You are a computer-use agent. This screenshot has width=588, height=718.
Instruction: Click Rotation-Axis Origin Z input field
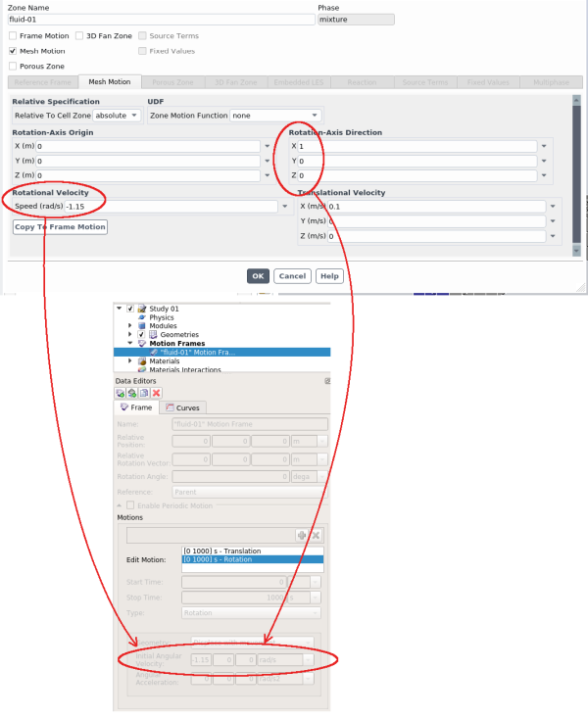[148, 175]
